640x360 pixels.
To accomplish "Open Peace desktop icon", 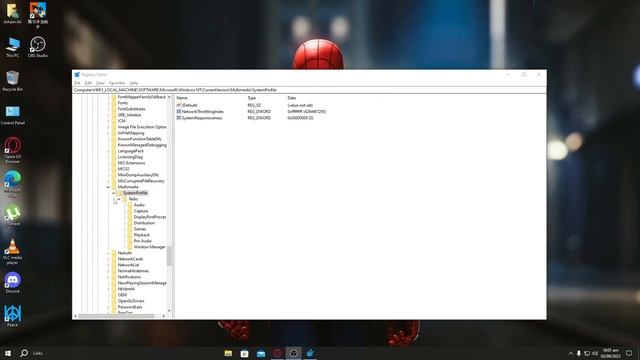I will point(13,316).
